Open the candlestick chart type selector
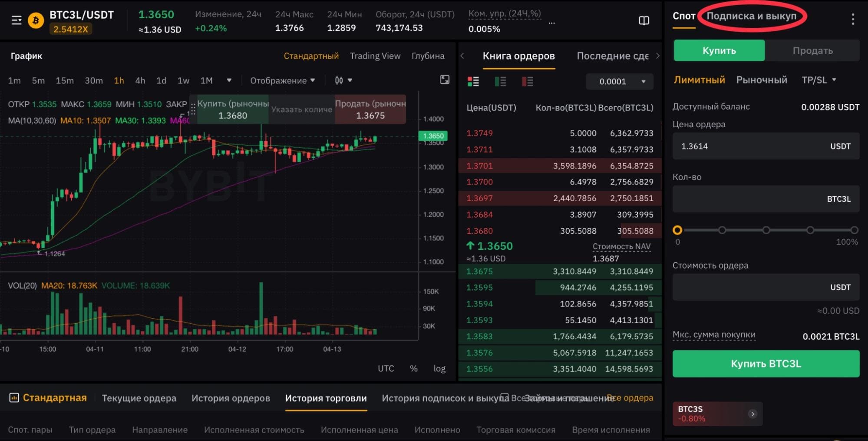 343,80
